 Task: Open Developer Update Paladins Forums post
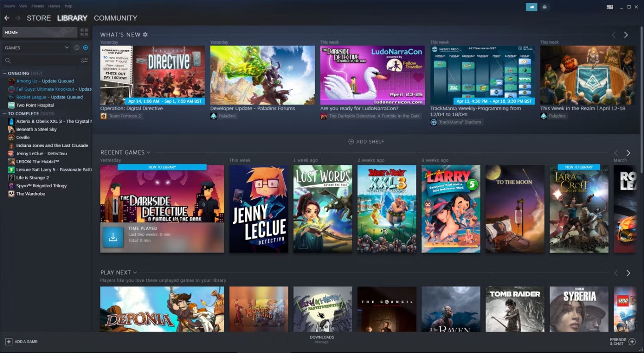coord(253,109)
